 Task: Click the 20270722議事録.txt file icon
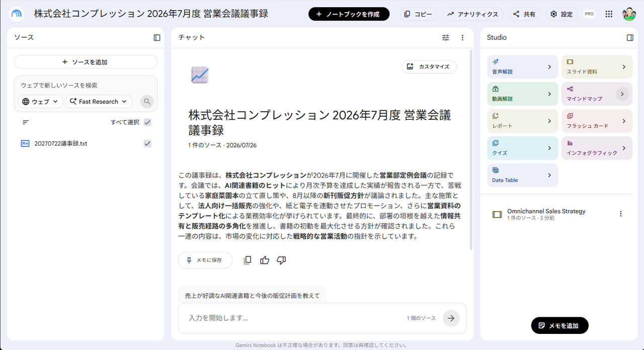(25, 144)
